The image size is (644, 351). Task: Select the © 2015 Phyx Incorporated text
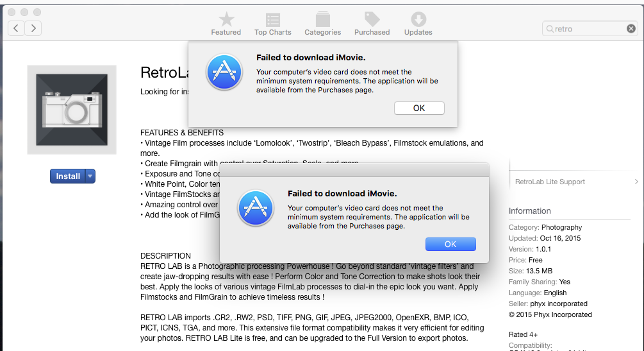tap(550, 314)
